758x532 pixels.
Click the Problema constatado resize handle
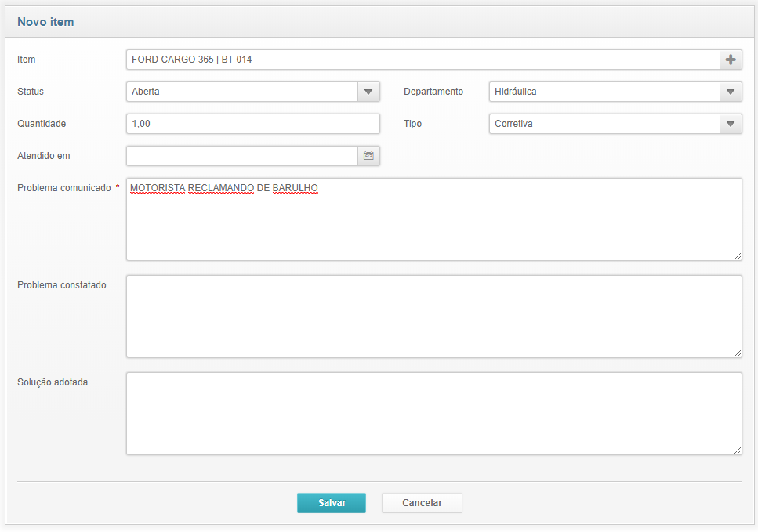pos(737,353)
